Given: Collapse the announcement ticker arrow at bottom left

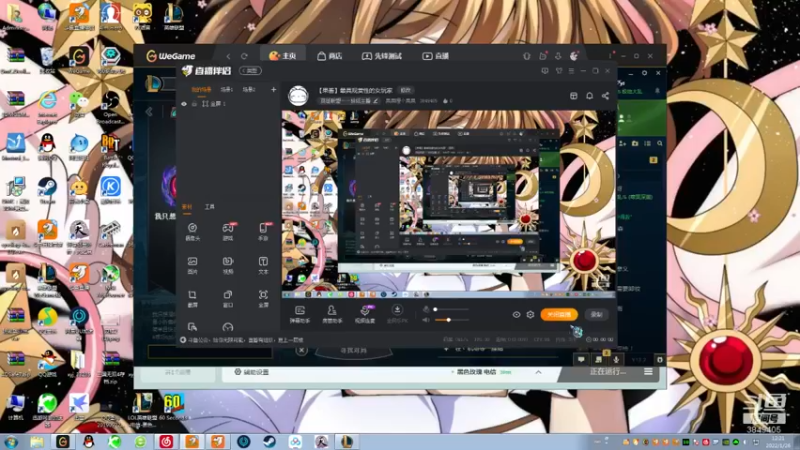Looking at the screenshot, I should [x=183, y=340].
